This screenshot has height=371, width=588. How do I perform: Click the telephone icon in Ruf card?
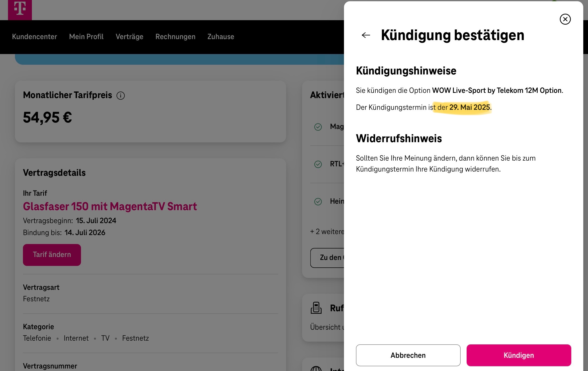point(316,308)
